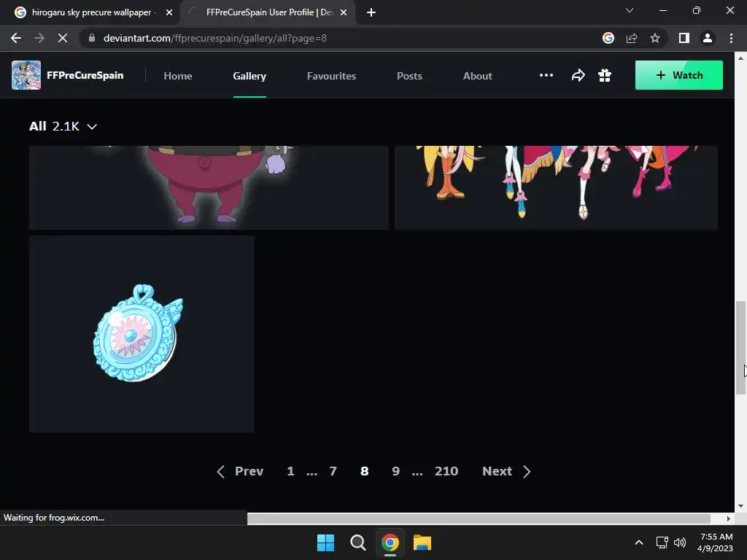Click the scroll-down arrow of vertical scrollbar
This screenshot has width=747, height=560.
click(x=740, y=506)
